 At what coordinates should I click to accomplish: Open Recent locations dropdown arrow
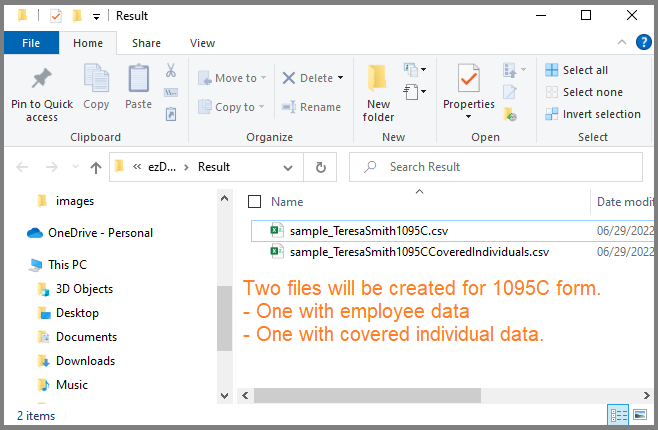[76, 167]
